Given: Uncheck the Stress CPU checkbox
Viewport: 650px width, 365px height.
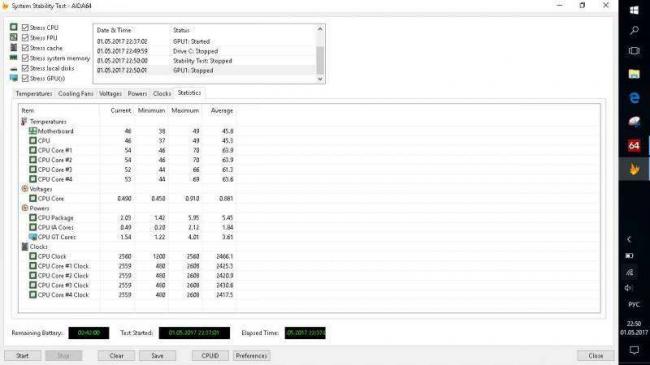Looking at the screenshot, I should point(25,27).
